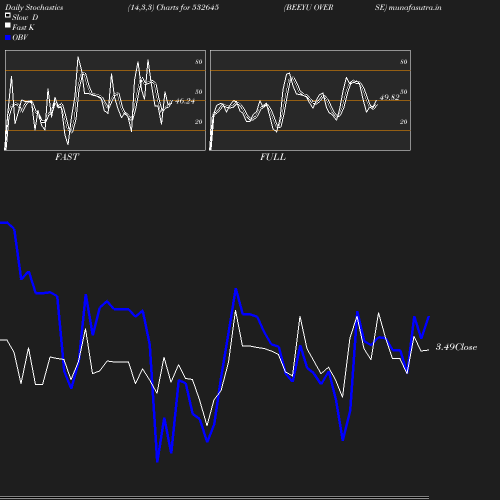Click the 46.24 value in FAST chart
The image size is (500, 500).
click(185, 101)
